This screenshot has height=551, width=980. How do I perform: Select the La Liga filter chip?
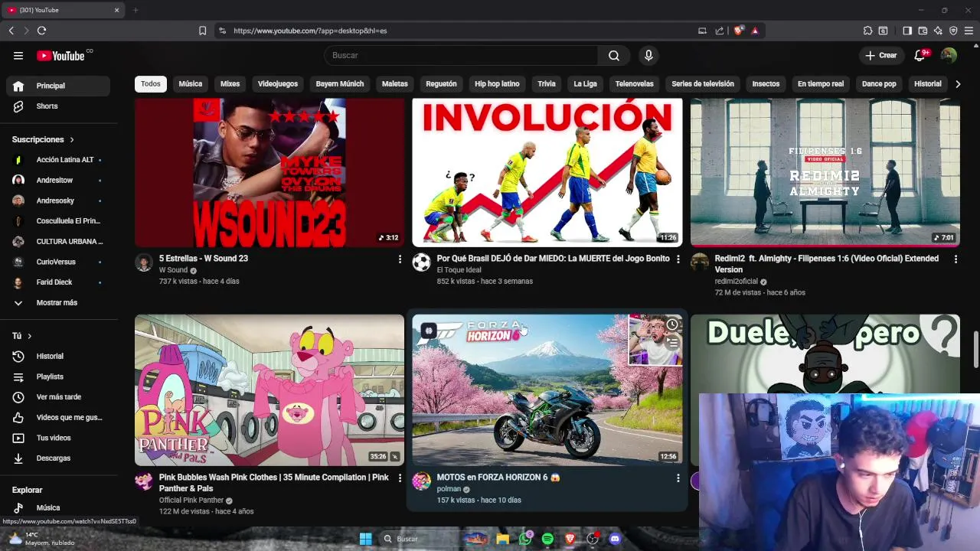coord(585,84)
